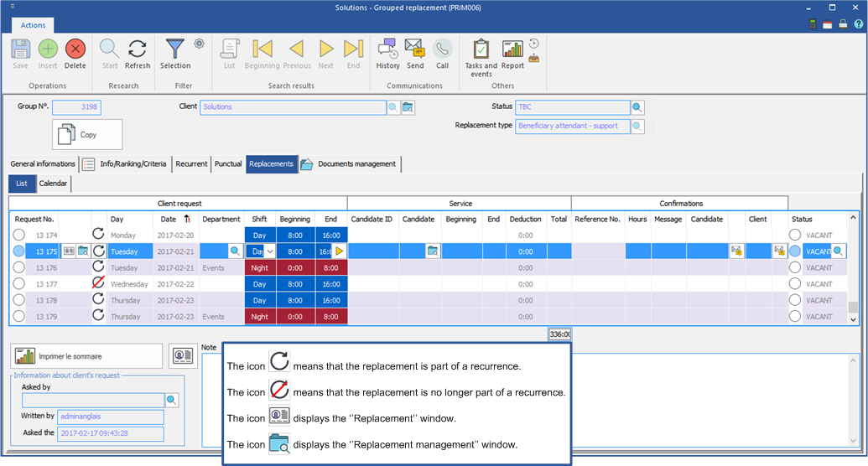868x466 pixels.
Task: Select radio button for request 13 178
Action: pos(18,300)
